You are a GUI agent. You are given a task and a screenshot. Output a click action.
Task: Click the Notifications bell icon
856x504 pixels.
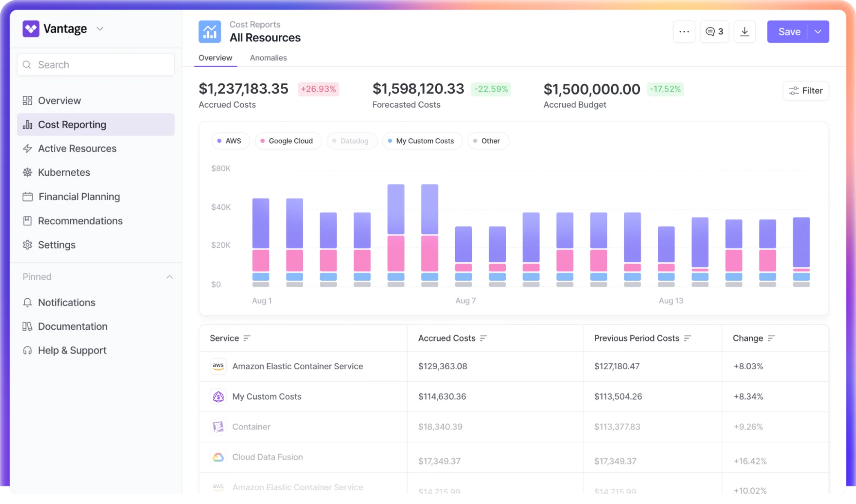pos(27,302)
